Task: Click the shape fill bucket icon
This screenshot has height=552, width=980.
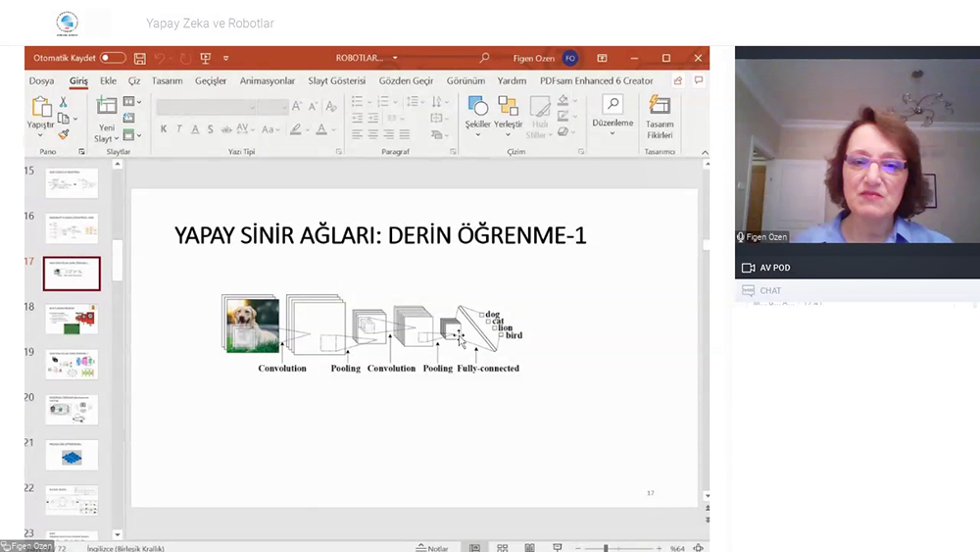Action: click(x=563, y=101)
